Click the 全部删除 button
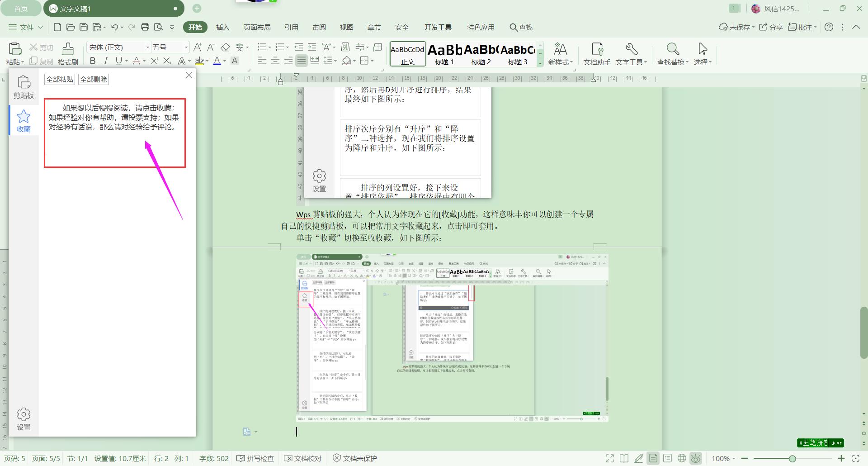Viewport: 868px width, 466px height. coord(94,80)
